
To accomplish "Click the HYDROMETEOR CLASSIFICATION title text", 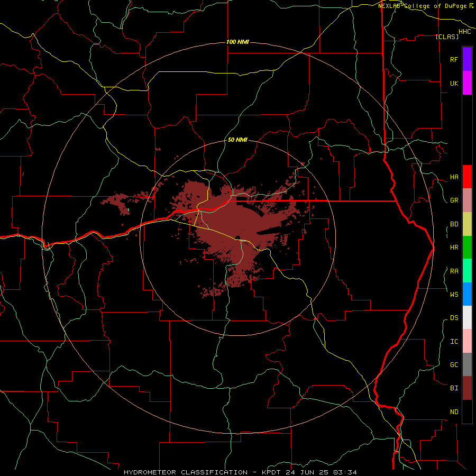I will tap(186, 472).
